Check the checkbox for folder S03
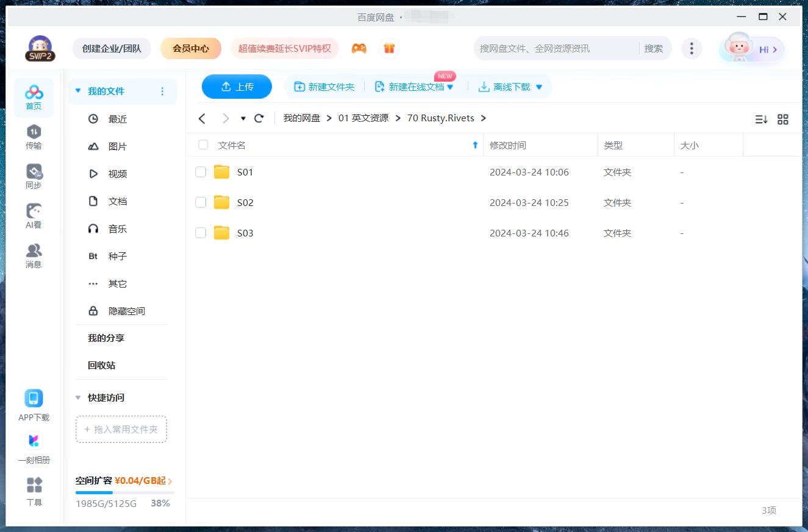The height and width of the screenshot is (532, 808). (x=201, y=233)
